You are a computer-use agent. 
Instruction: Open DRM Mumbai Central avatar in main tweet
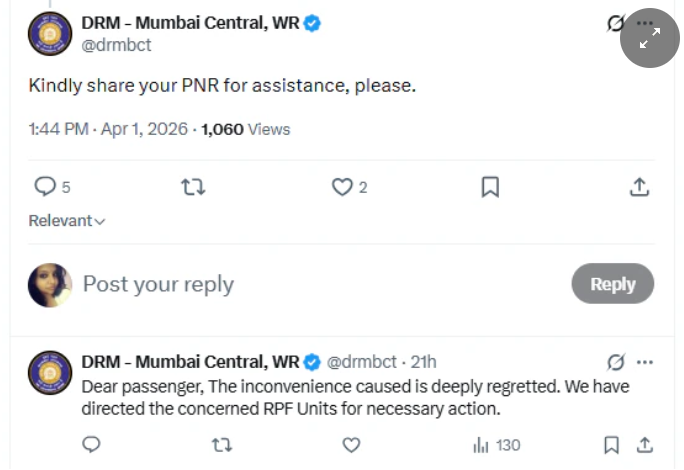click(x=50, y=34)
